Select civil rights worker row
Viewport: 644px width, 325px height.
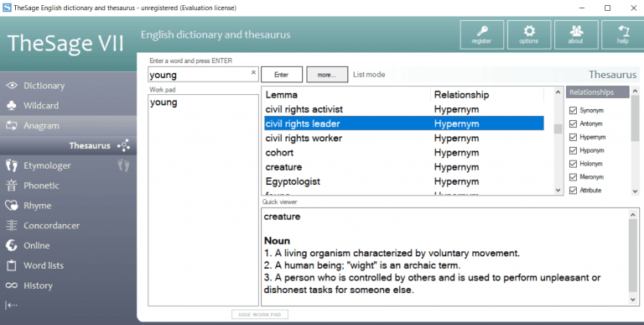point(403,139)
